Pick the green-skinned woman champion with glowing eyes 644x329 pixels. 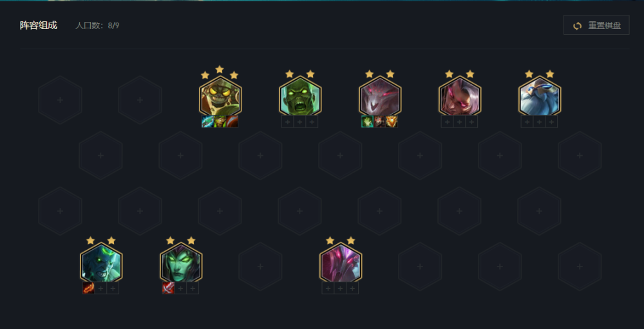(181, 265)
